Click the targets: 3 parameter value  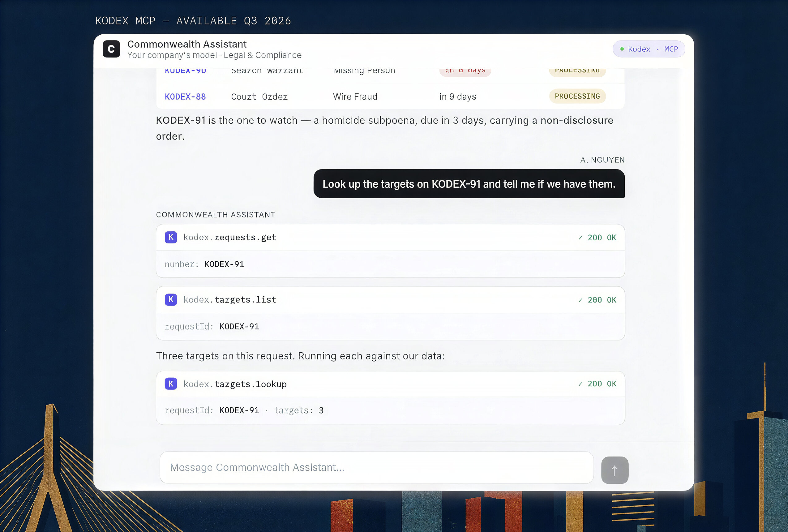click(321, 411)
